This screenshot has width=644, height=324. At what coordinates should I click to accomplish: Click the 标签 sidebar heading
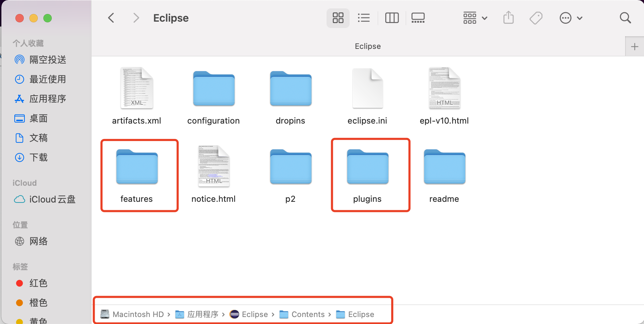click(x=20, y=267)
